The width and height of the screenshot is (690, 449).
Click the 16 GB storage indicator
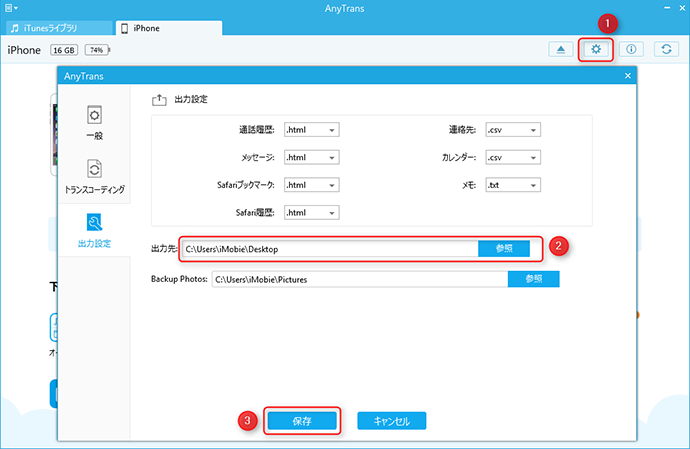point(64,50)
